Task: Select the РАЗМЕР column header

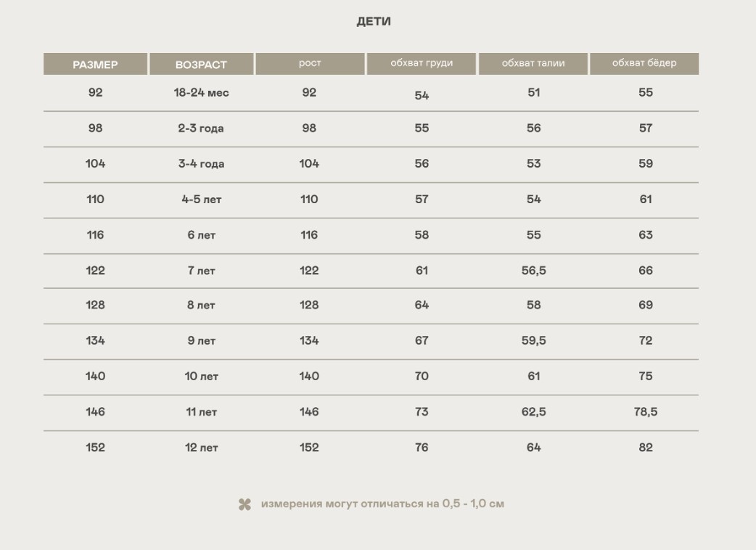Action: (96, 64)
